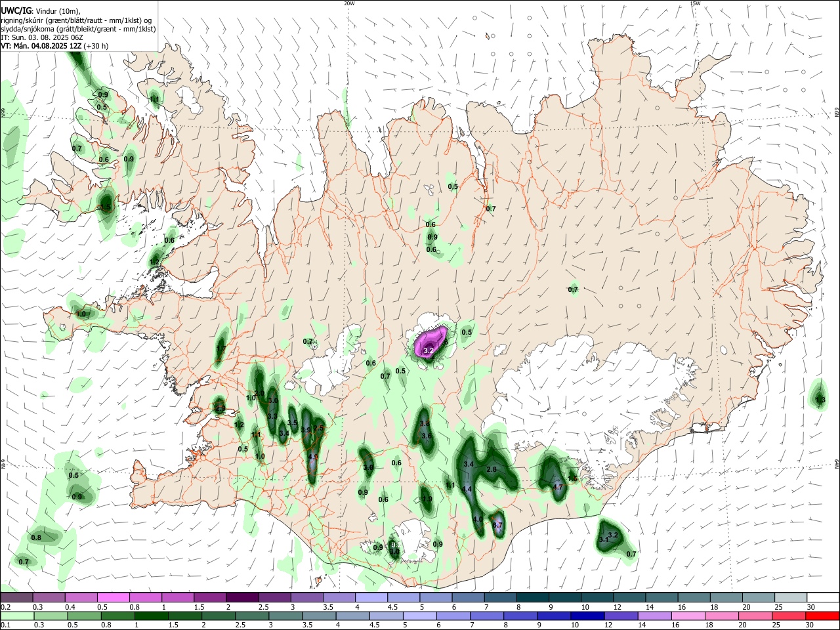Click the 0.8 value over the southwest sea
The height and width of the screenshot is (630, 840).
(x=36, y=537)
